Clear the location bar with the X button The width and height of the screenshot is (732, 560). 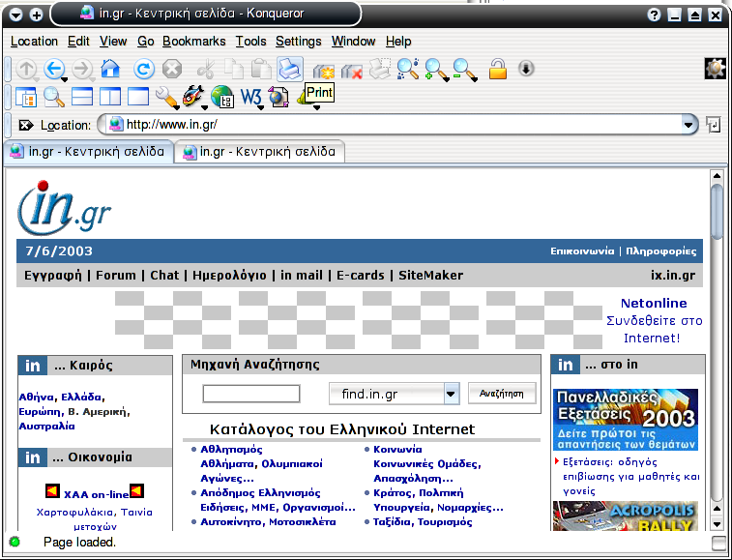(25, 125)
